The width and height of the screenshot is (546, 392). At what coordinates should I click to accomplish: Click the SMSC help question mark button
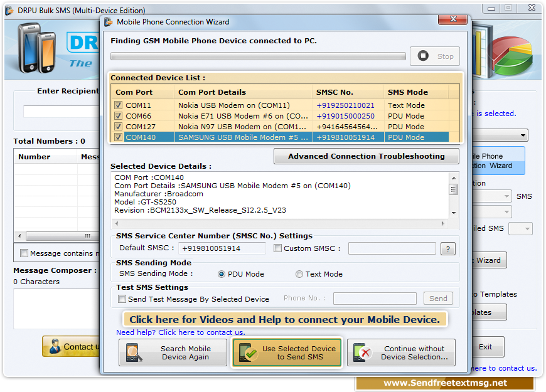[448, 248]
